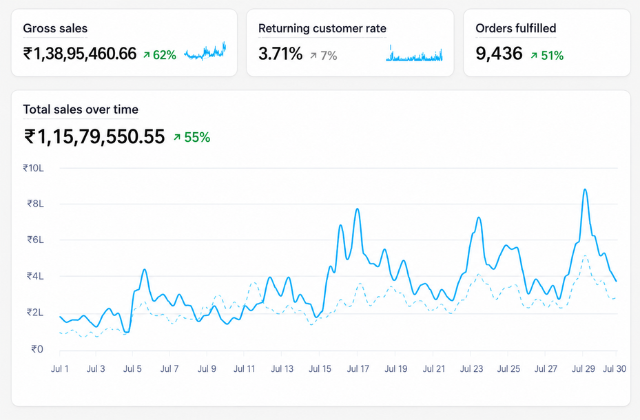Click the Jul 1 date label

click(x=60, y=369)
